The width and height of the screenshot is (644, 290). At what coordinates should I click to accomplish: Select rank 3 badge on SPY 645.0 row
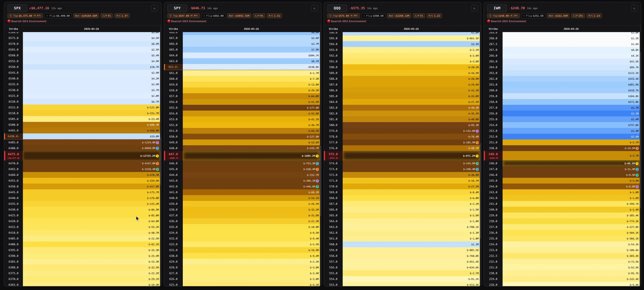(x=317, y=169)
